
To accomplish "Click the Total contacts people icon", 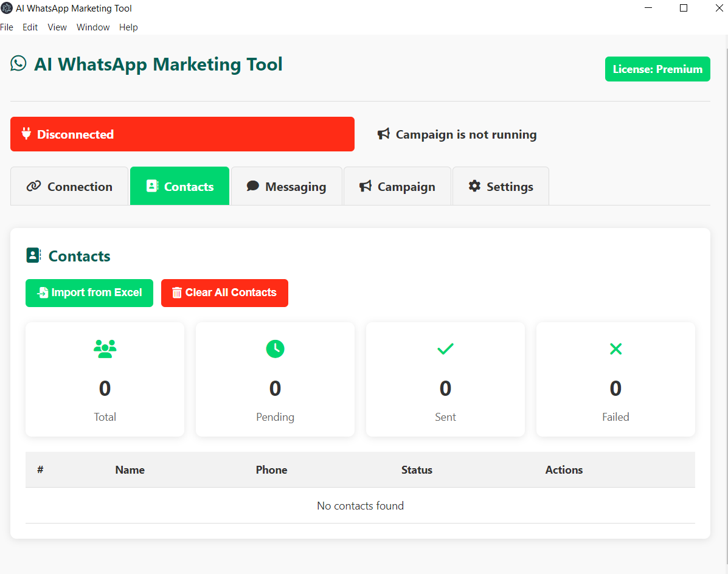I will click(105, 348).
